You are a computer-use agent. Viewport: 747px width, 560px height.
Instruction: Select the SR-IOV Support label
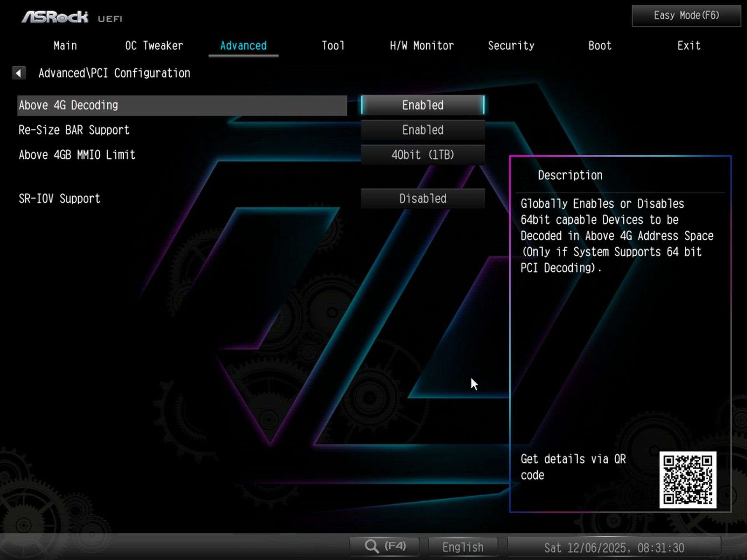click(x=60, y=199)
